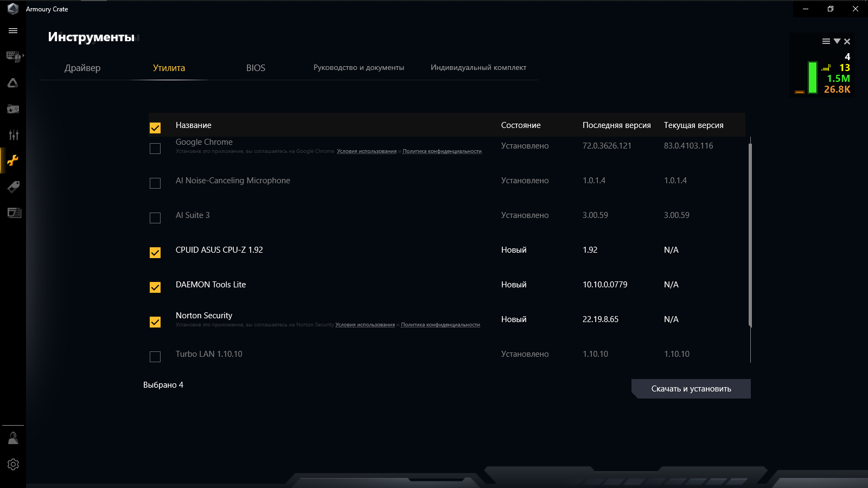The height and width of the screenshot is (488, 868).
Task: Uncheck the CPUID ASUS CPU-Z 1.92 checkbox
Action: click(x=155, y=253)
